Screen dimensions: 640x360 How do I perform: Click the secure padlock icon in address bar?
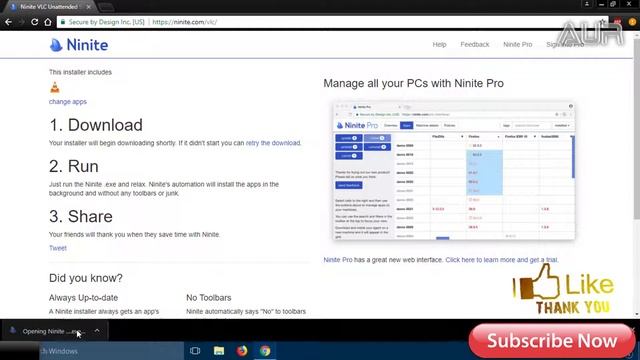click(62, 22)
